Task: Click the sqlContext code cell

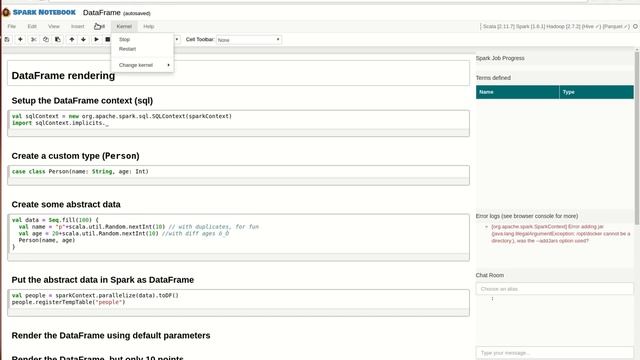Action: (x=238, y=123)
